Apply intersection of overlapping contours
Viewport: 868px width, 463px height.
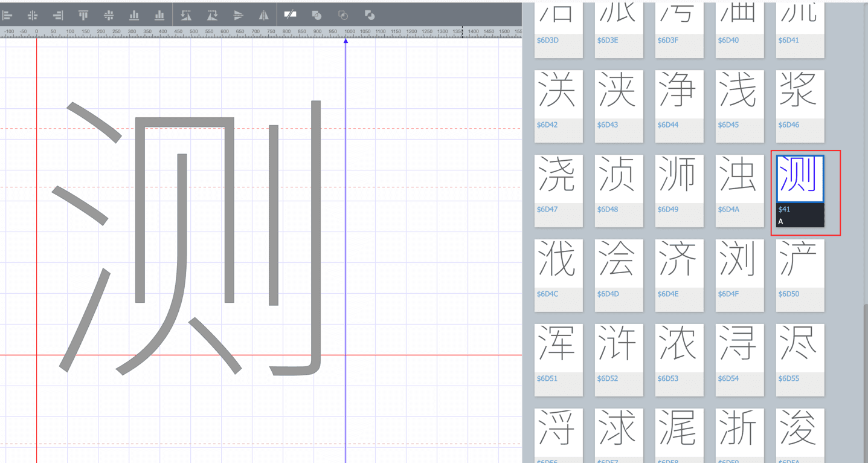pos(342,15)
